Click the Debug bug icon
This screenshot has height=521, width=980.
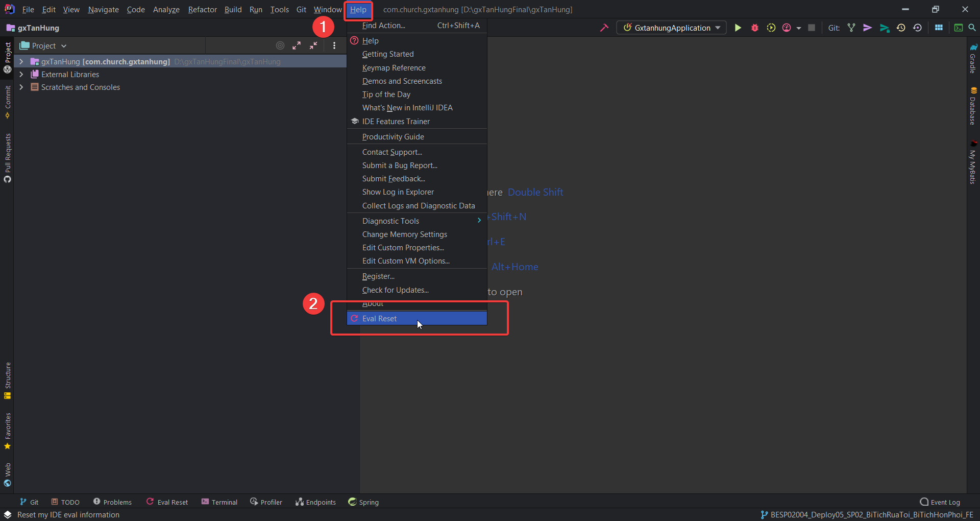(x=754, y=28)
